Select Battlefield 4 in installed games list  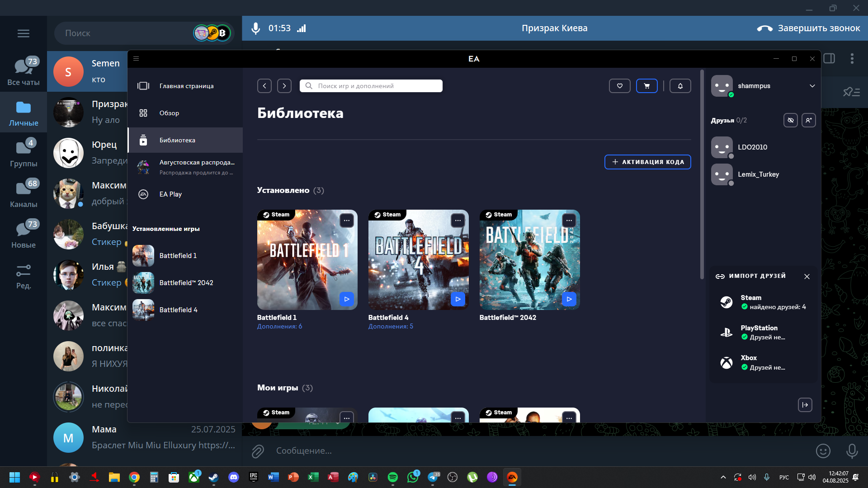click(x=185, y=310)
